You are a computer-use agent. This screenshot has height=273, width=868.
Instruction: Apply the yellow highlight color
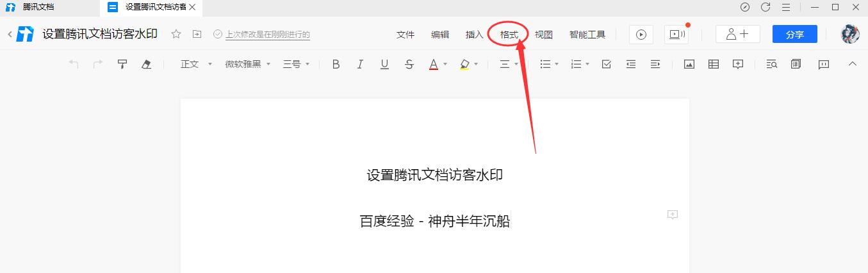click(464, 64)
